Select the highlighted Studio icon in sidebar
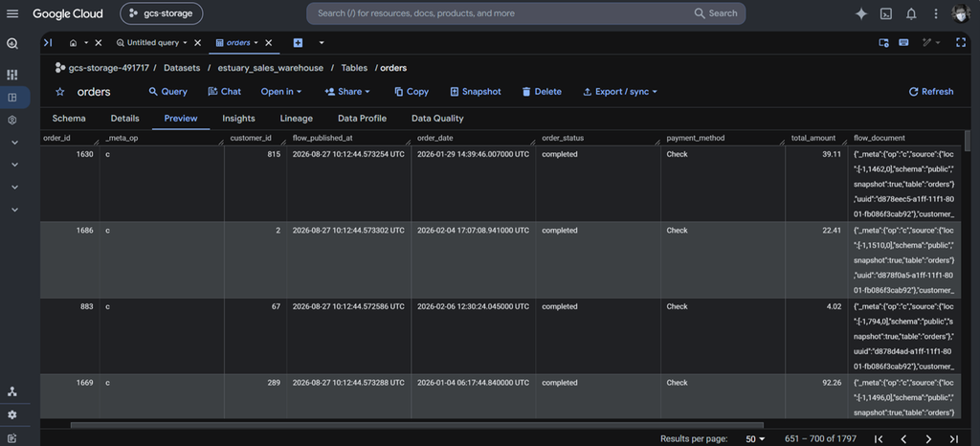This screenshot has width=980, height=446. coord(12,98)
